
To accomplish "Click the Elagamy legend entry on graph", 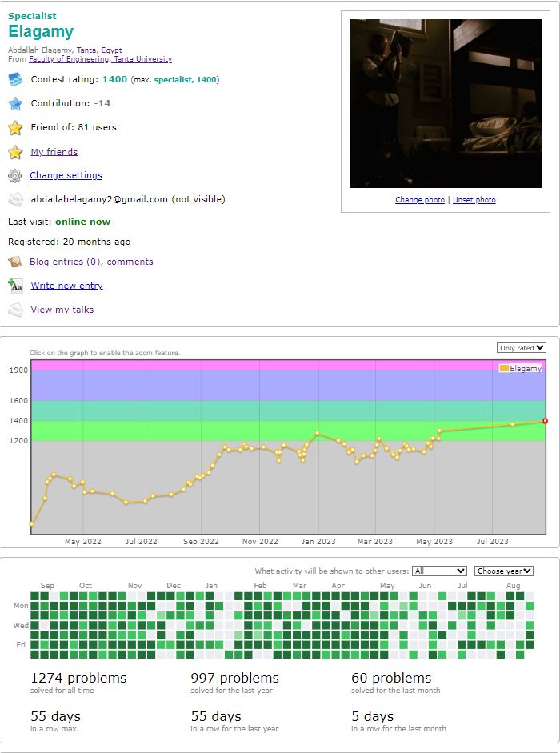I will [x=521, y=368].
